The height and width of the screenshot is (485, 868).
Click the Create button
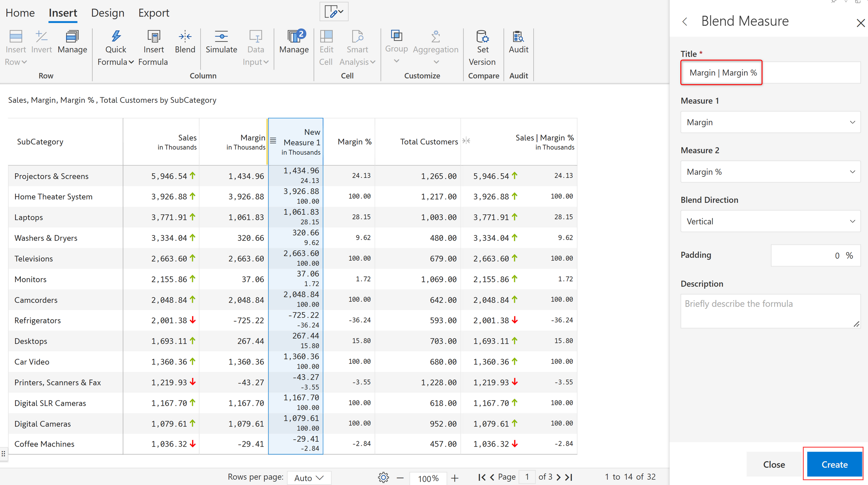click(834, 464)
